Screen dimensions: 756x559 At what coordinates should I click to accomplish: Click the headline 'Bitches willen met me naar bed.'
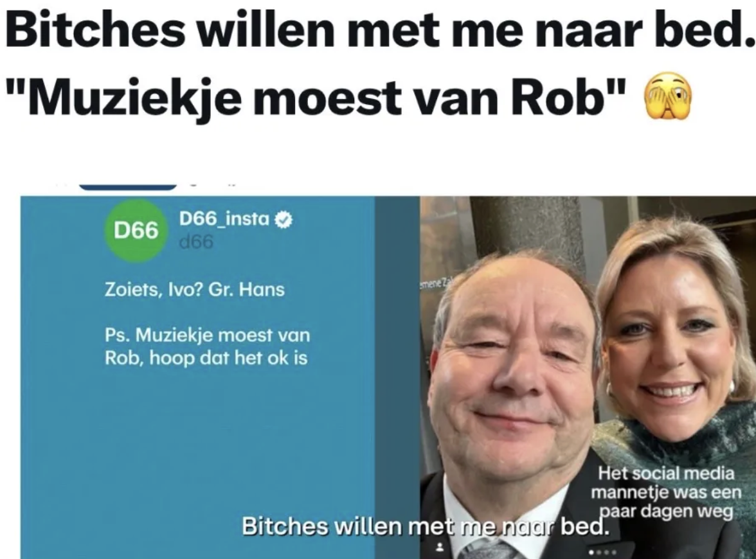coord(376,30)
